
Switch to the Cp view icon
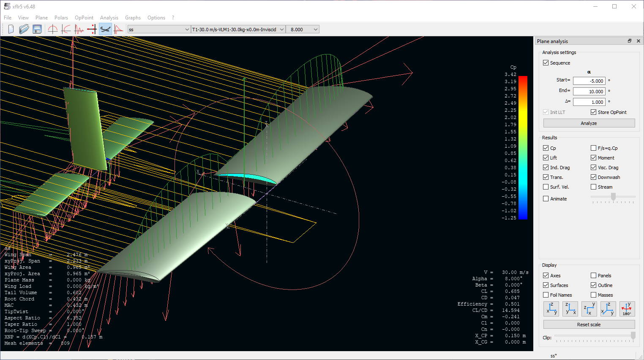[x=119, y=29]
